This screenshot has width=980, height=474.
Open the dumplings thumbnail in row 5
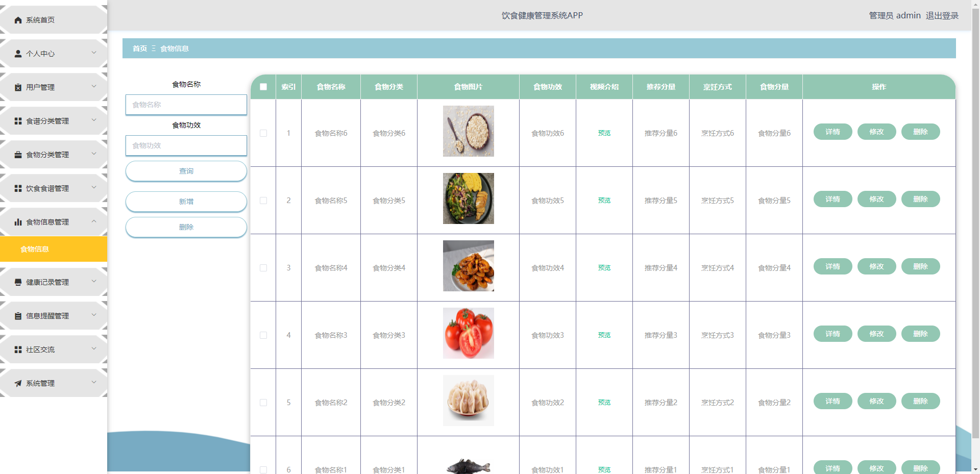469,401
